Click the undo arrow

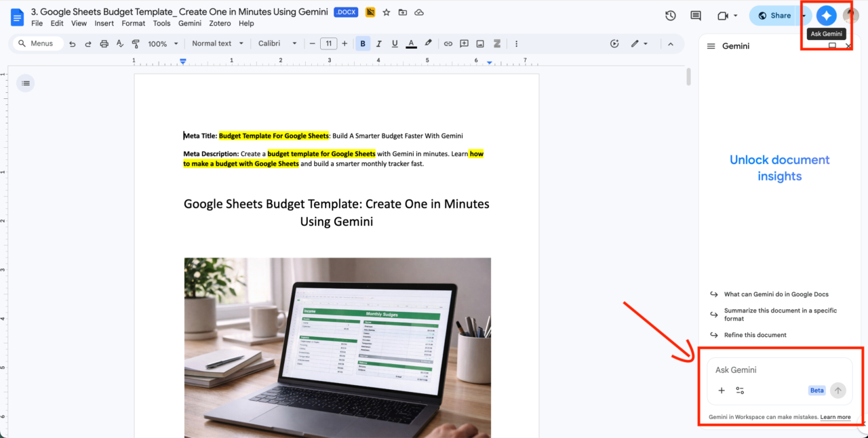(x=73, y=43)
